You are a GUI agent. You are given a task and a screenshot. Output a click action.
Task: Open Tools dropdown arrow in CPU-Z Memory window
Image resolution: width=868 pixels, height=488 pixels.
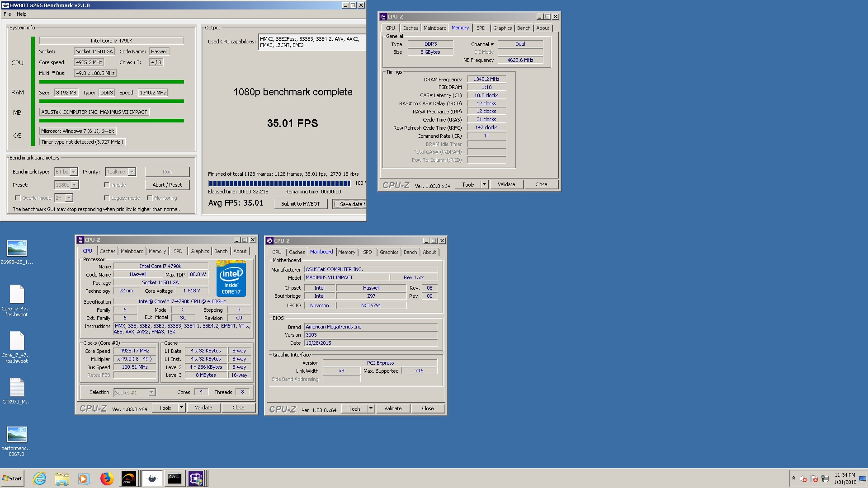coord(484,184)
